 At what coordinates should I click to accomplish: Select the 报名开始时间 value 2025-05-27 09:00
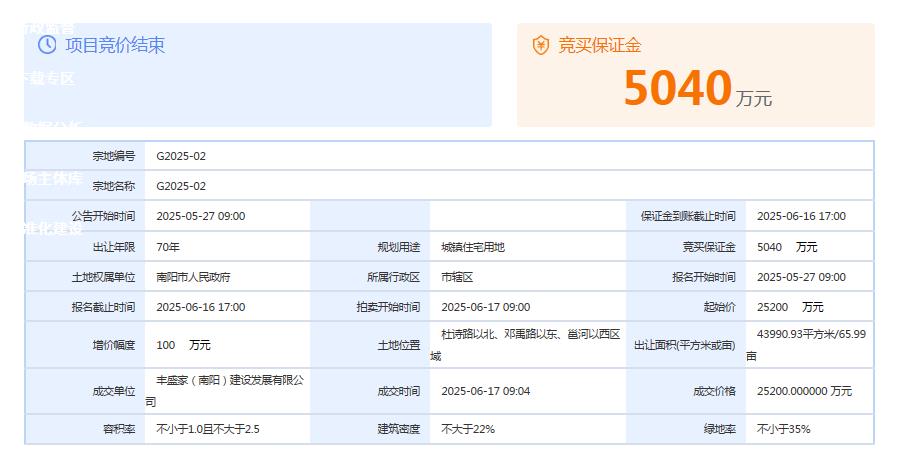coord(801,277)
